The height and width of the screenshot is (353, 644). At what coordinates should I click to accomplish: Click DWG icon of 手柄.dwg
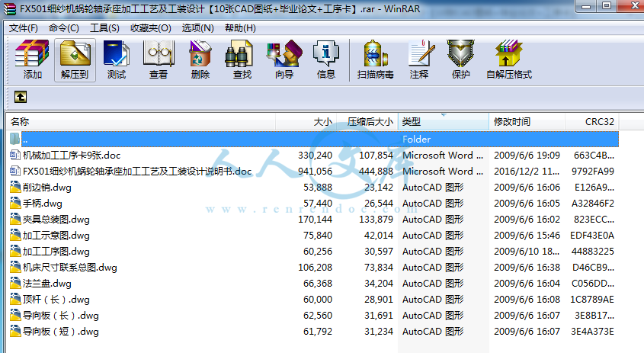pos(15,203)
